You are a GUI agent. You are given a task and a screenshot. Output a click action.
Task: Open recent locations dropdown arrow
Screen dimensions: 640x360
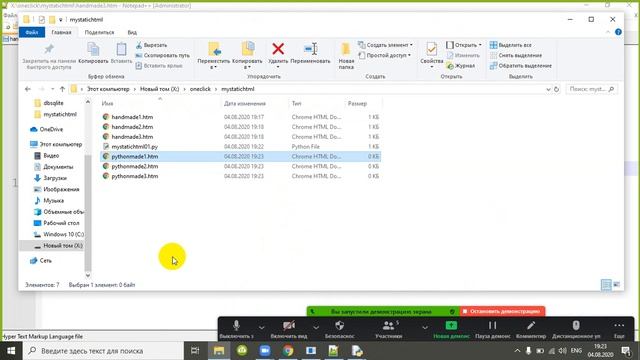(52, 89)
